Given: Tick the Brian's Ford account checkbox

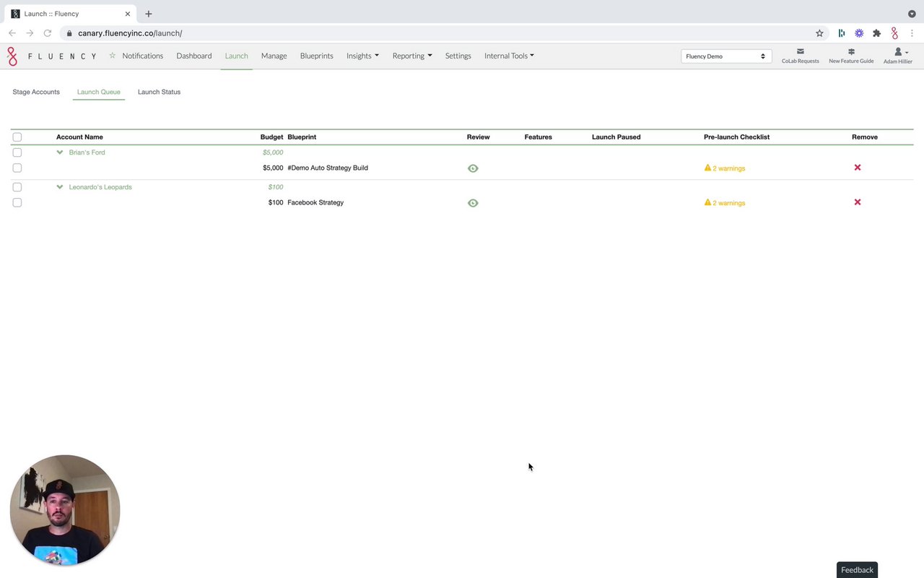Looking at the screenshot, I should [x=17, y=152].
